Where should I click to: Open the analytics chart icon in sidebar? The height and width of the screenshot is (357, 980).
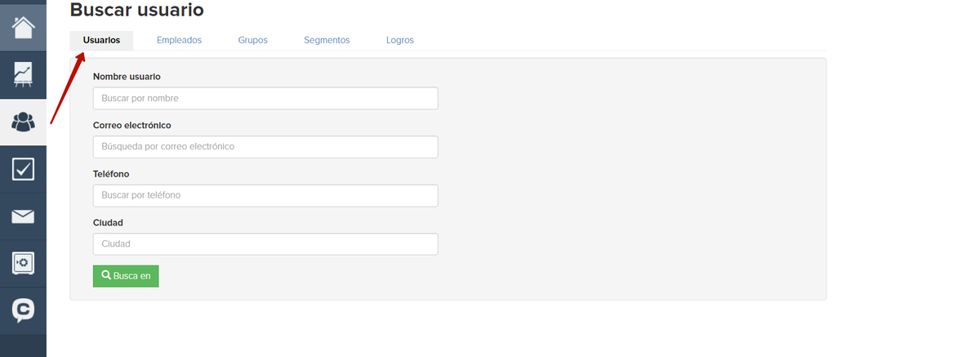pyautogui.click(x=23, y=74)
